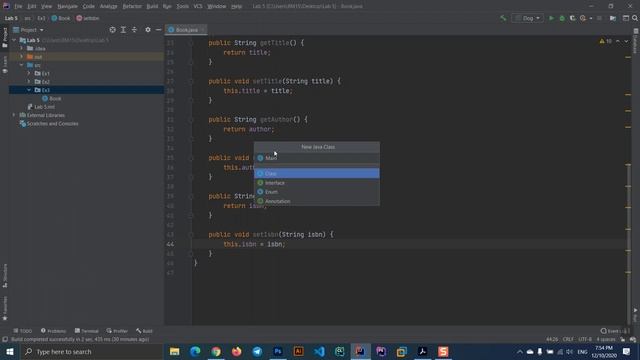This screenshot has width=640, height=360.
Task: Open the Dog run configuration dropdown
Action: (x=527, y=18)
